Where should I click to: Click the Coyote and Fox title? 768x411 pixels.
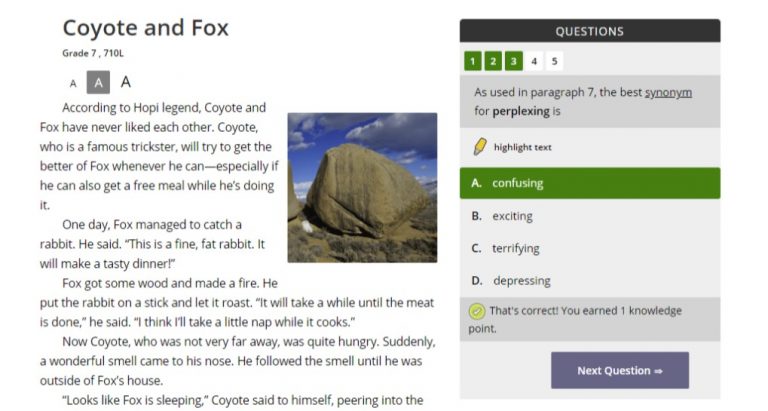(146, 28)
